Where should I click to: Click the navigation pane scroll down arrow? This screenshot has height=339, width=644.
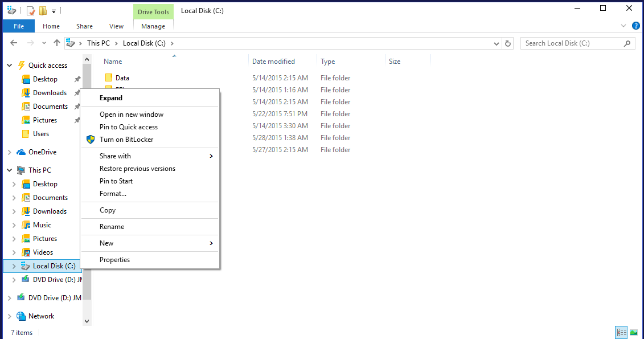[87, 321]
